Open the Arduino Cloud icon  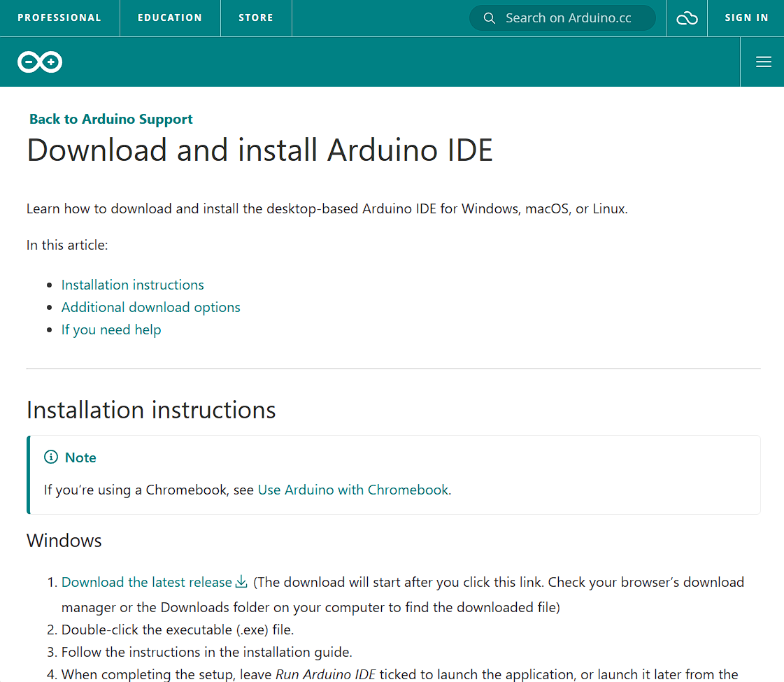[x=687, y=17]
